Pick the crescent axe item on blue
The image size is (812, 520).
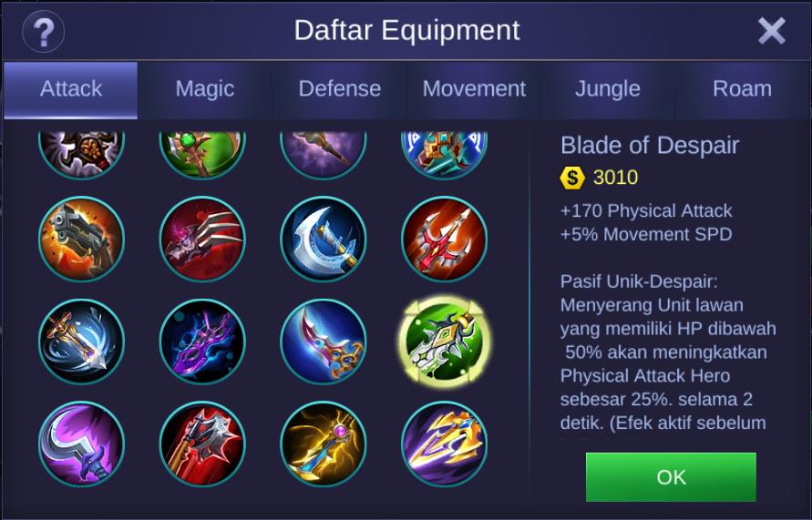tap(324, 239)
